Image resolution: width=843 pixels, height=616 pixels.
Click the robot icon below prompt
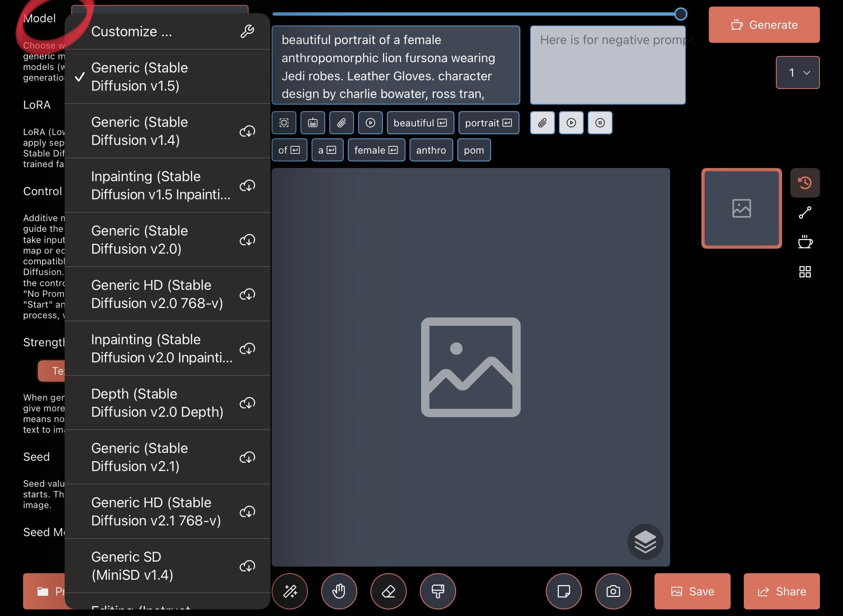coord(313,123)
